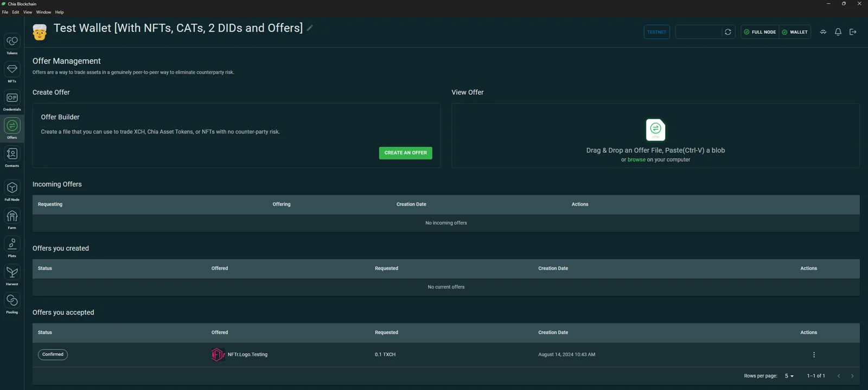Open notifications bell icon
The width and height of the screenshot is (868, 390).
pyautogui.click(x=838, y=32)
